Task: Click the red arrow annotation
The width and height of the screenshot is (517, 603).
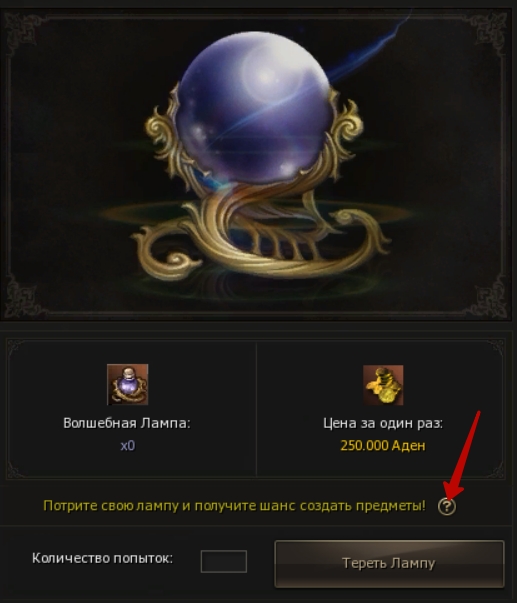Action: (462, 456)
